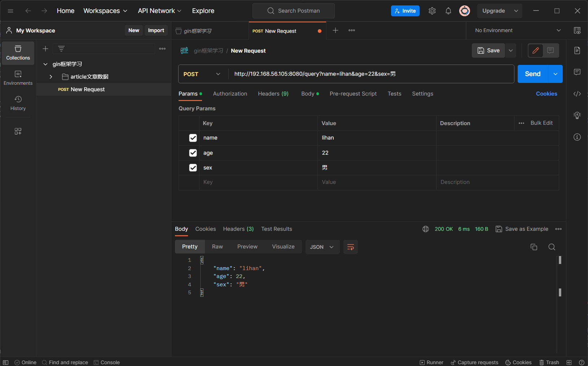Open collections more options ellipsis
The image size is (588, 366).
[162, 49]
